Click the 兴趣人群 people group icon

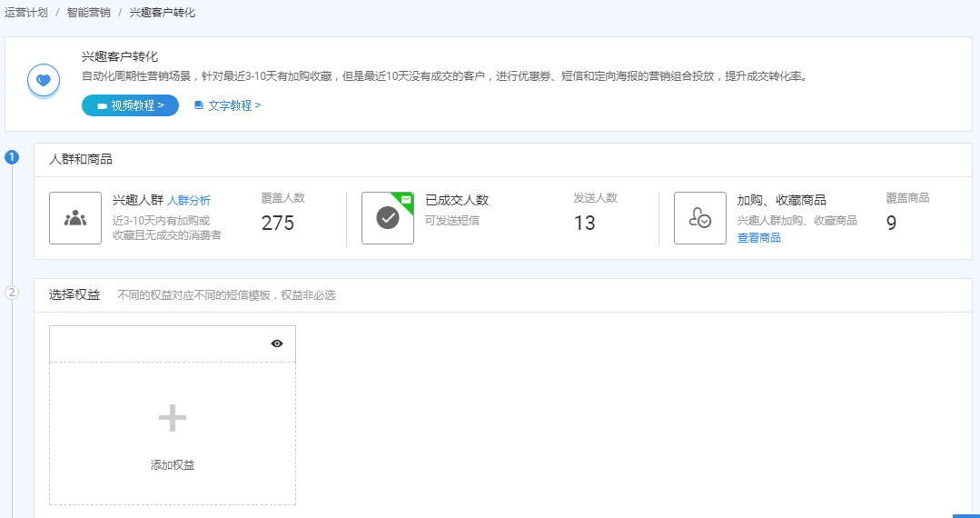pos(75,218)
